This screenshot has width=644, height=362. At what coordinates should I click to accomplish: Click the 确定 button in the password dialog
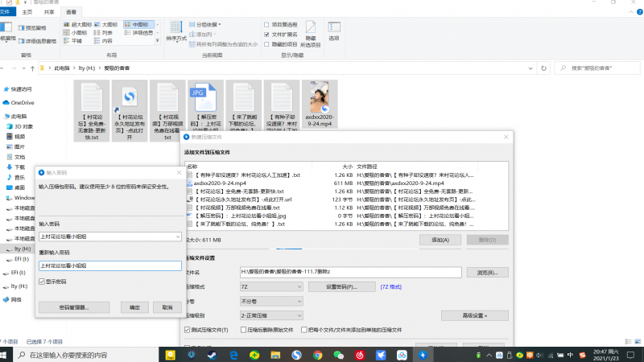tap(130, 307)
